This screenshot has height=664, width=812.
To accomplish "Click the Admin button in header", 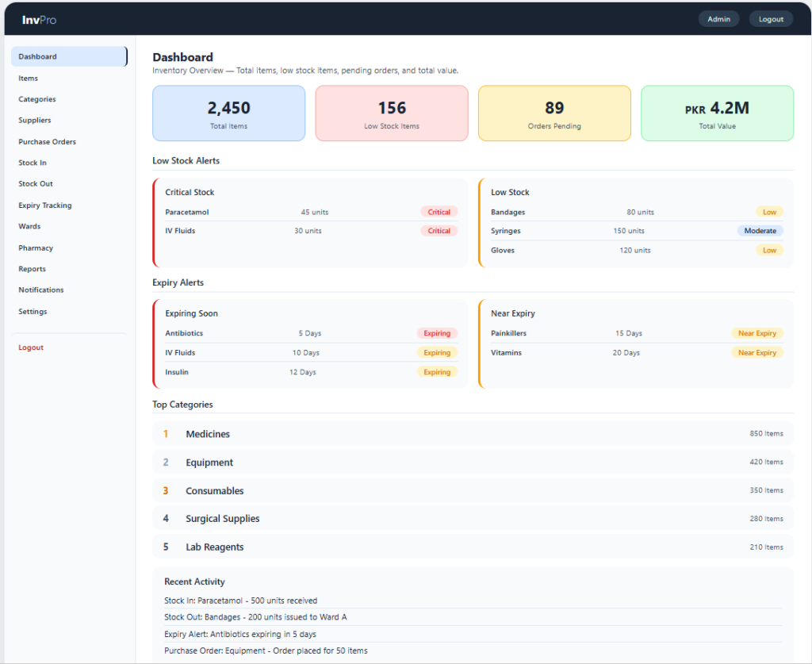I will click(718, 19).
